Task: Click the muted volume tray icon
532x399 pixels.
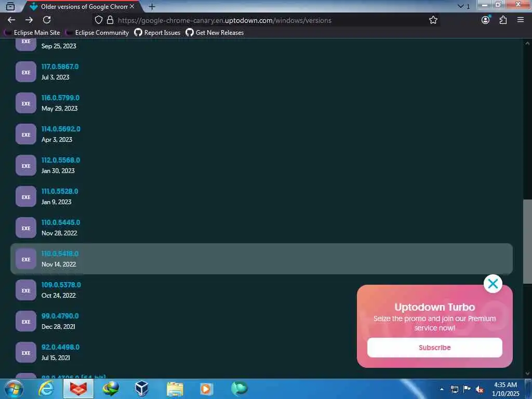Action: 480,389
